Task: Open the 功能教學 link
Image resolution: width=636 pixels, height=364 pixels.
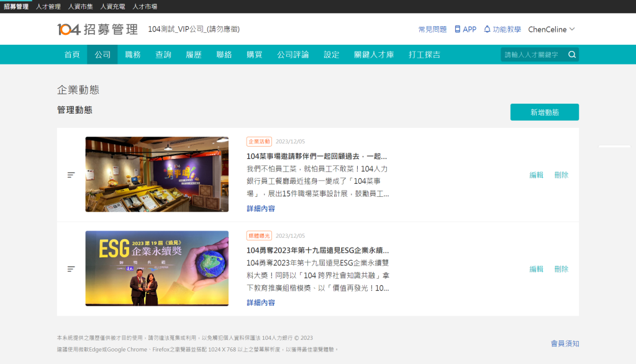Action: (507, 29)
